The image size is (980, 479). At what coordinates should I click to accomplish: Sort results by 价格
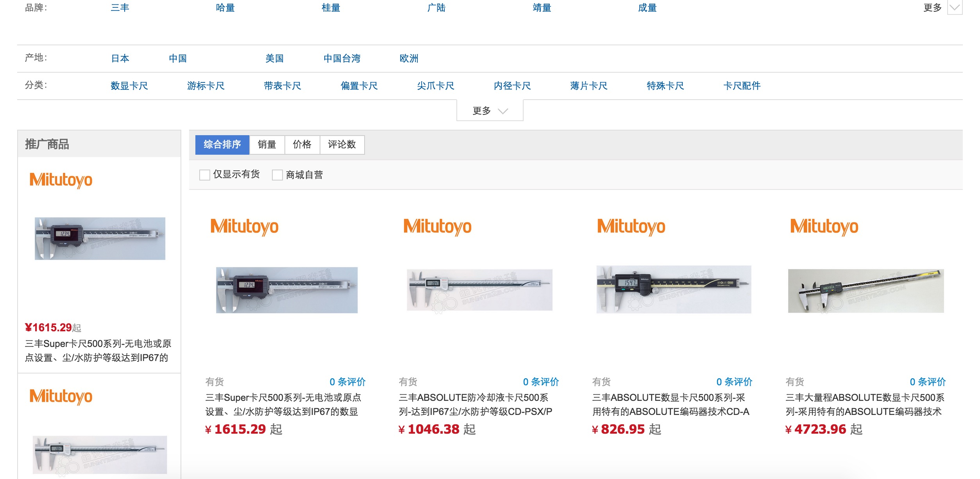pyautogui.click(x=302, y=145)
